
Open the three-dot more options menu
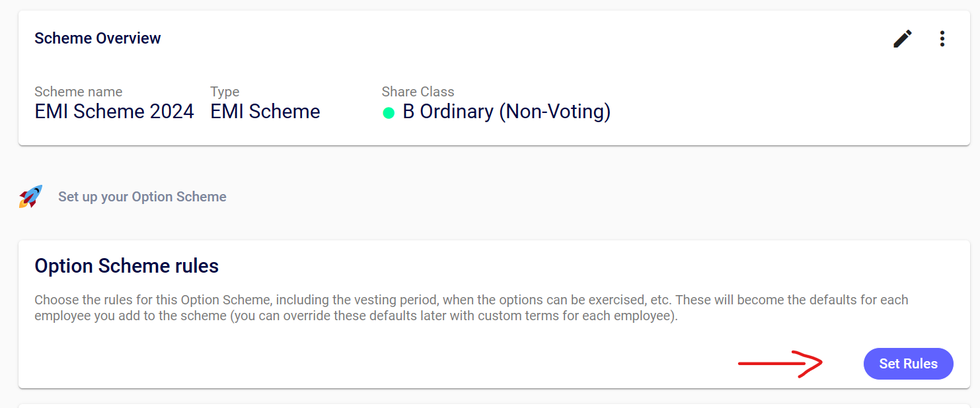pyautogui.click(x=942, y=39)
